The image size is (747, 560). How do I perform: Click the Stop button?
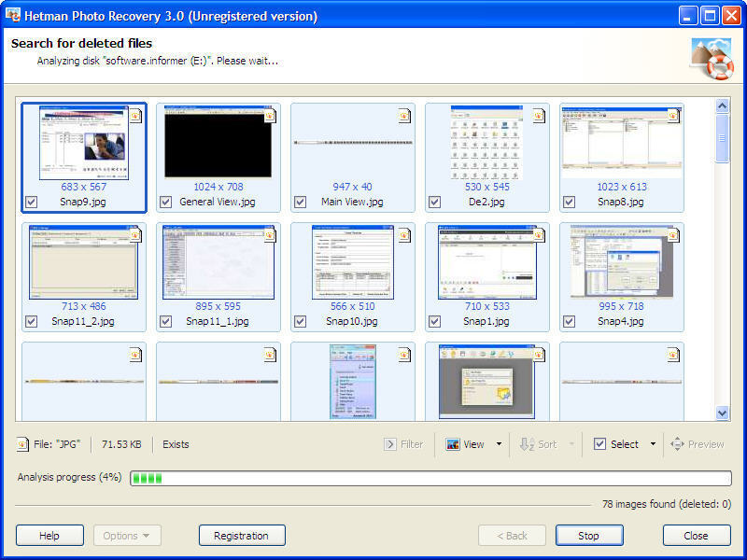(x=589, y=535)
